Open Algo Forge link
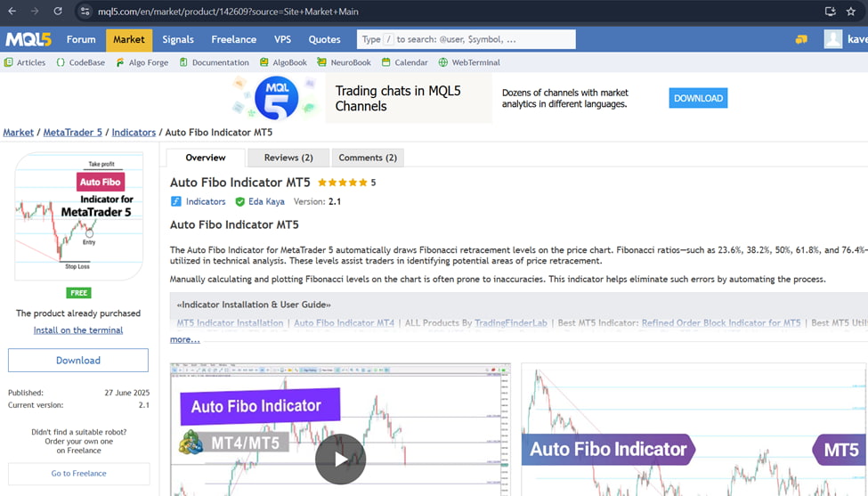Image resolution: width=868 pixels, height=496 pixels. (142, 62)
